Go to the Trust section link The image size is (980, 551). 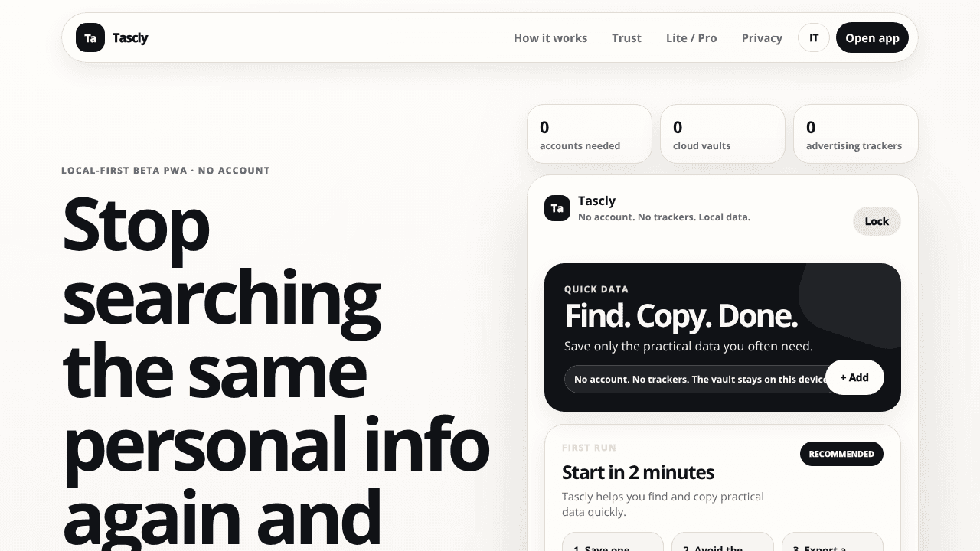626,37
